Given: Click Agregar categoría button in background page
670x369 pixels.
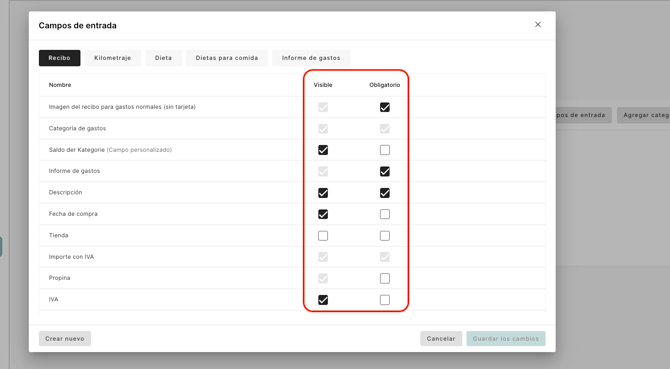Looking at the screenshot, I should pos(644,115).
